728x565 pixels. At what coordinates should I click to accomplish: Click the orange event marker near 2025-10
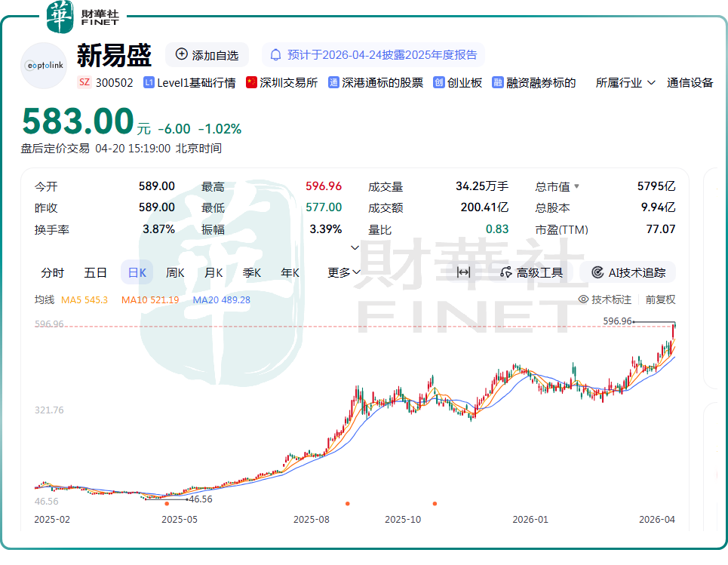[x=435, y=503]
